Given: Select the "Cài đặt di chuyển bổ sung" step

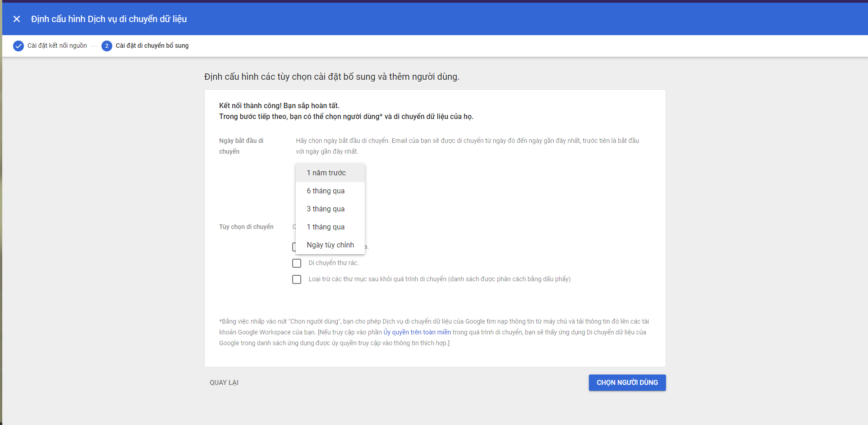Looking at the screenshot, I should point(152,46).
